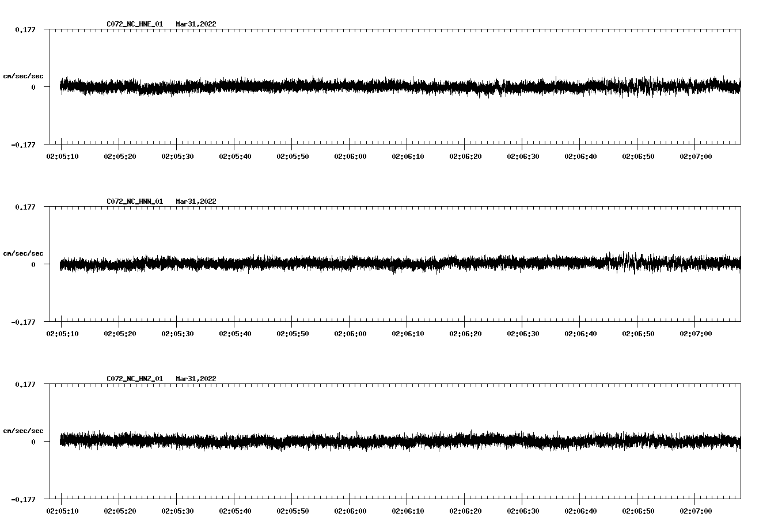The width and height of the screenshot is (782, 532).
Task: Click the 02:06:40 time label under HNN plot
Action: pos(581,333)
